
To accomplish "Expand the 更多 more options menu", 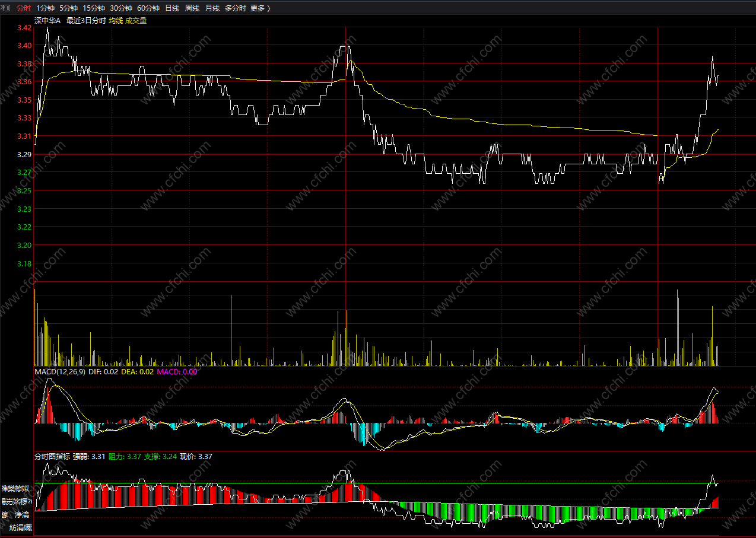I will tap(261, 8).
